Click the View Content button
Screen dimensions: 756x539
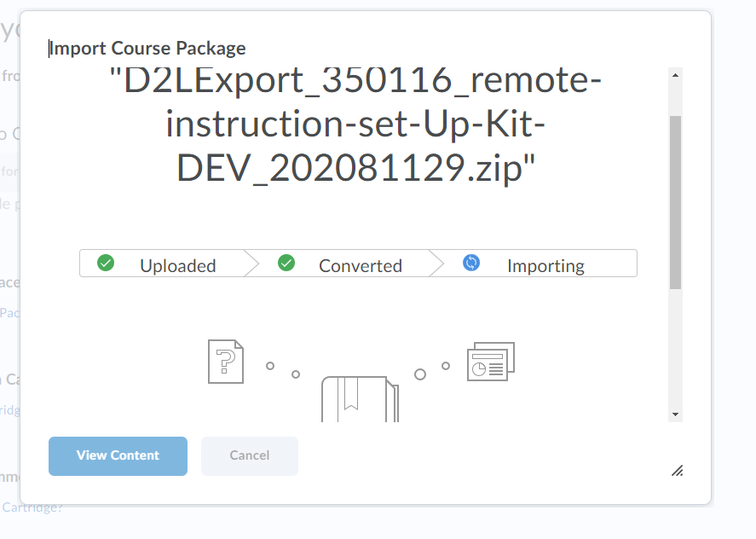[x=118, y=456]
